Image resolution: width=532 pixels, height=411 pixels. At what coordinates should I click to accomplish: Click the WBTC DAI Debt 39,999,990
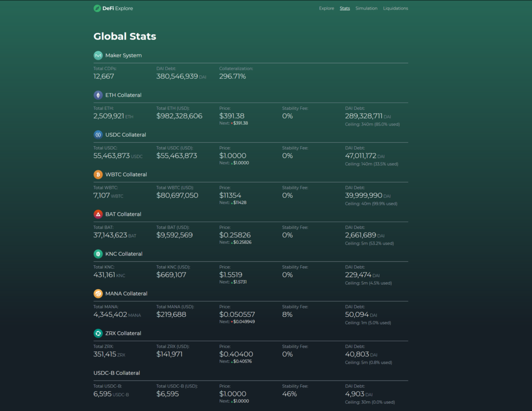(x=364, y=195)
